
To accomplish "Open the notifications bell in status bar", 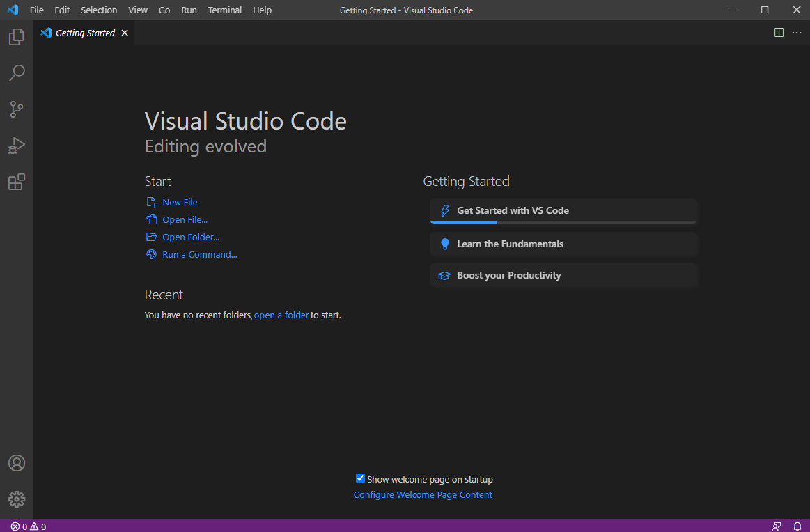I will pos(797,526).
